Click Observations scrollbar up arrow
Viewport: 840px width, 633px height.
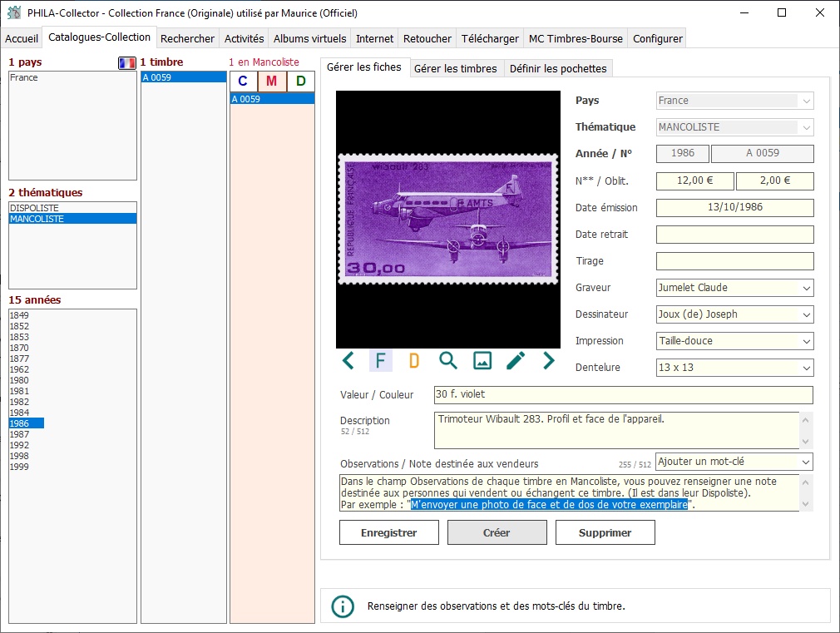pyautogui.click(x=806, y=482)
